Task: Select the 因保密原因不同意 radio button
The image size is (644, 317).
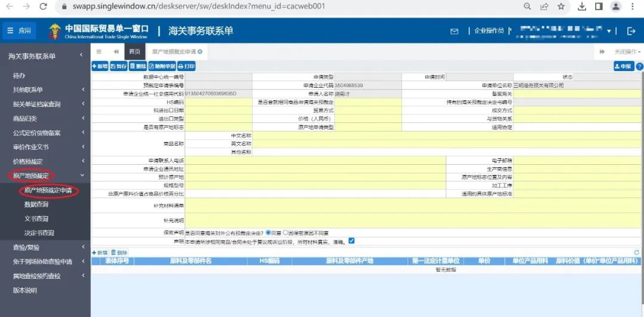Action: [x=286, y=232]
